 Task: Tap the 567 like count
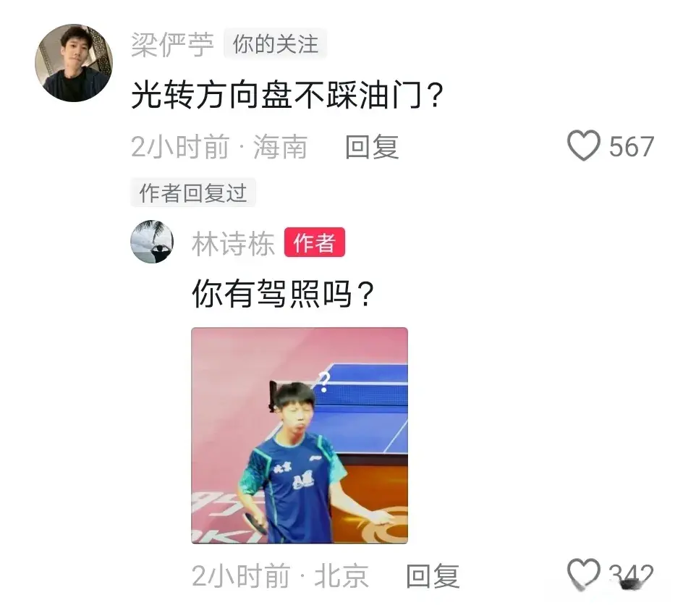631,147
